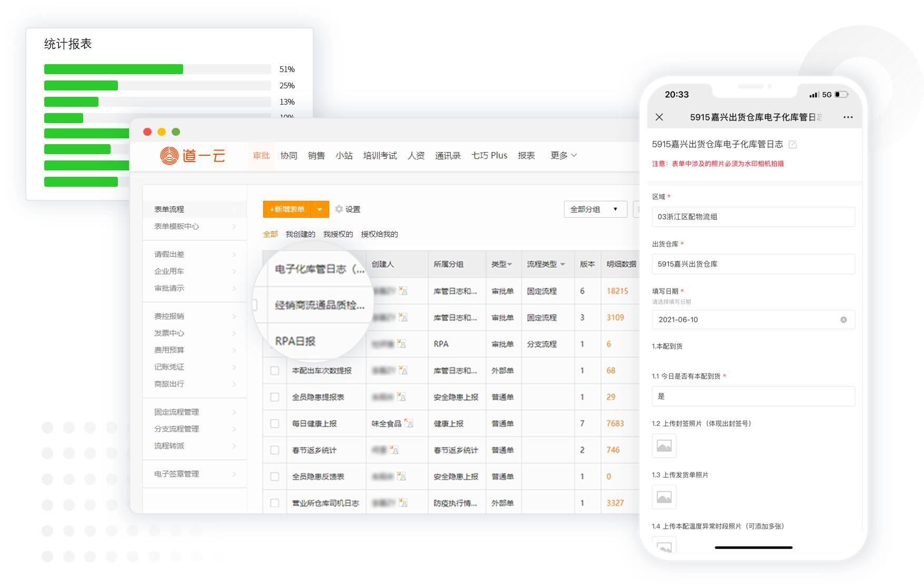
Task: Check the checkbox for 每日健康上报 row
Action: (x=274, y=423)
